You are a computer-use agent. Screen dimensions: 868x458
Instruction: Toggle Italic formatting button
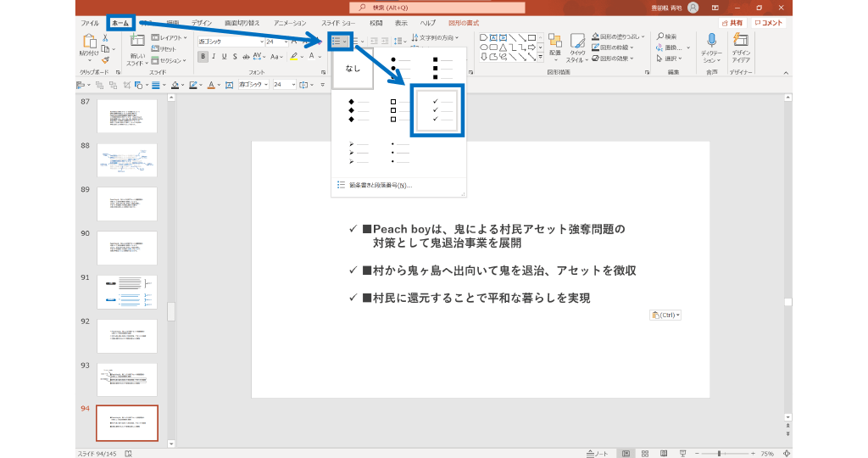(x=214, y=57)
